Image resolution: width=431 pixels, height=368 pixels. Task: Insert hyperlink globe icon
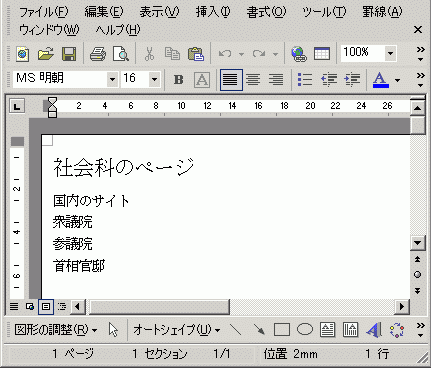point(299,53)
